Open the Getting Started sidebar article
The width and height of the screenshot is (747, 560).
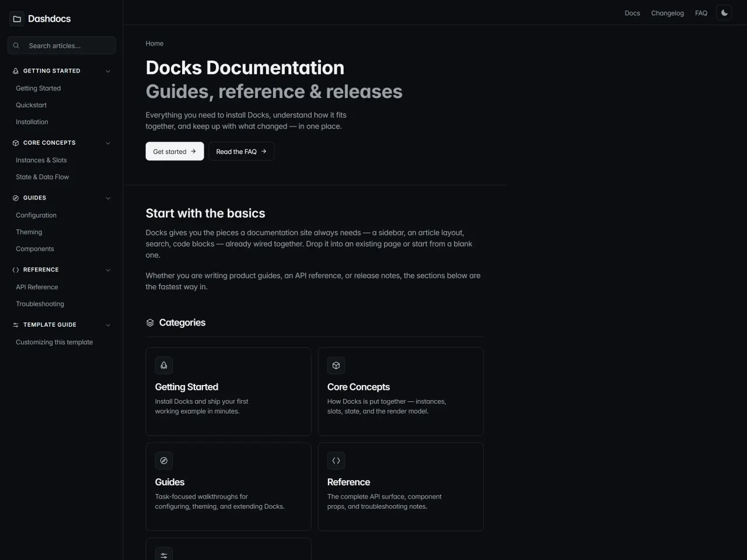click(x=39, y=89)
